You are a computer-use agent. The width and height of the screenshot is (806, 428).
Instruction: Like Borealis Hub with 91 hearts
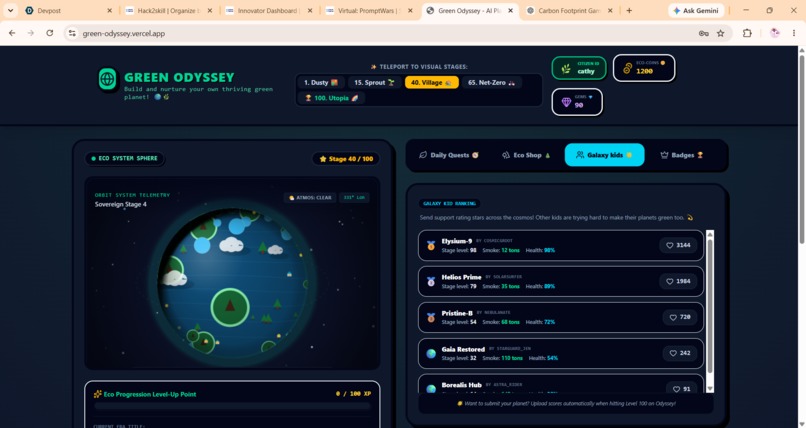tap(682, 388)
